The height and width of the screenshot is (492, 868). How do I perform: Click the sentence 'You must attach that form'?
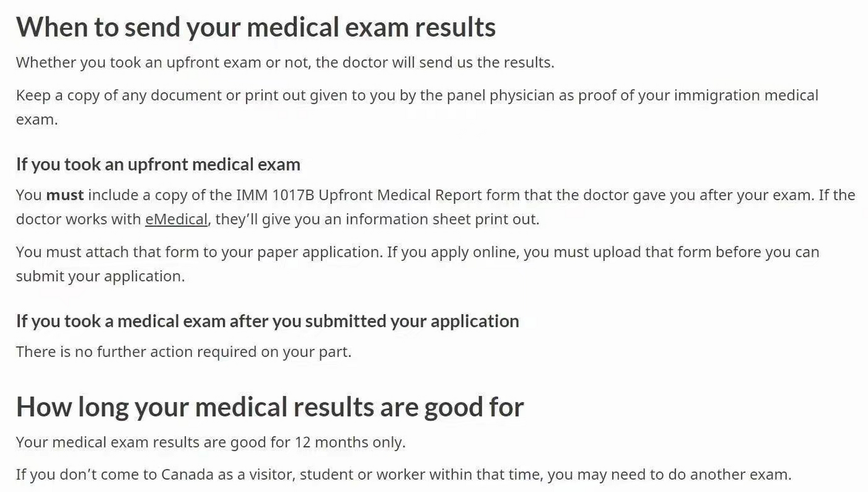click(199, 252)
